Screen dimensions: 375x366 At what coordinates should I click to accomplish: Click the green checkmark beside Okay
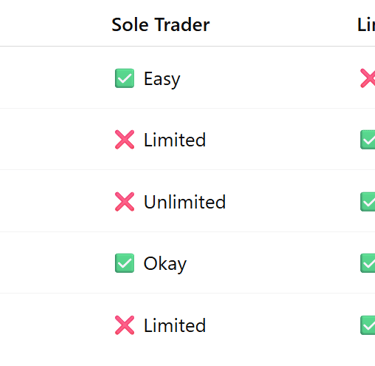click(x=124, y=263)
